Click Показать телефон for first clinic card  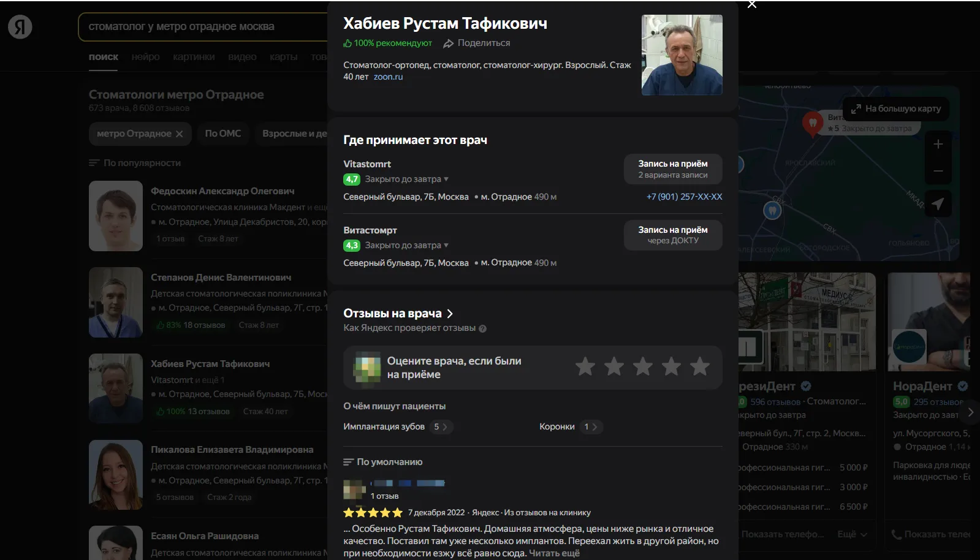[x=782, y=534]
